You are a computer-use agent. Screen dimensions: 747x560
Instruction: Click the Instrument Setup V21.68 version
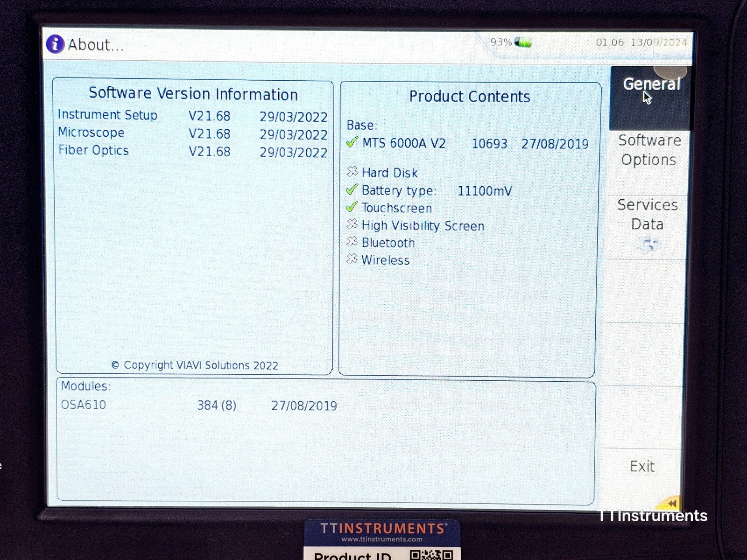coord(209,116)
